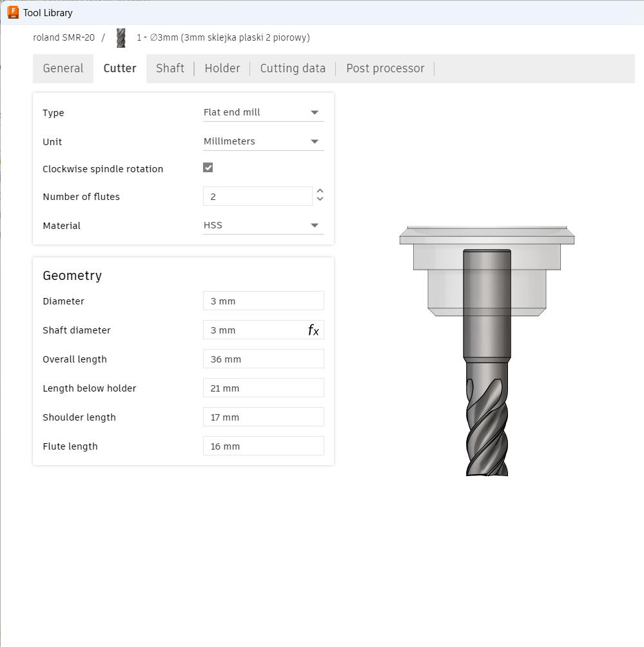Click the Geometry section heading
Screen dimensions: 644x647
tap(72, 275)
